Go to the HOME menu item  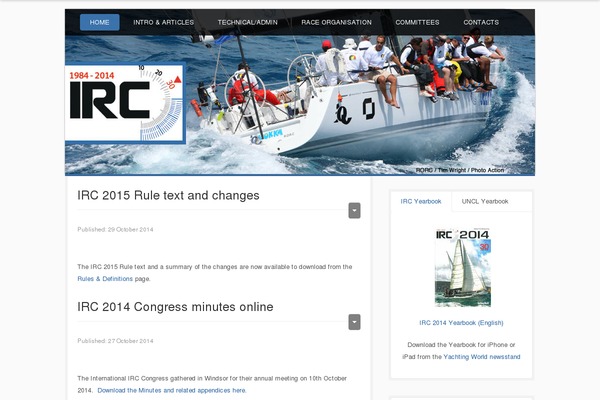(x=99, y=22)
